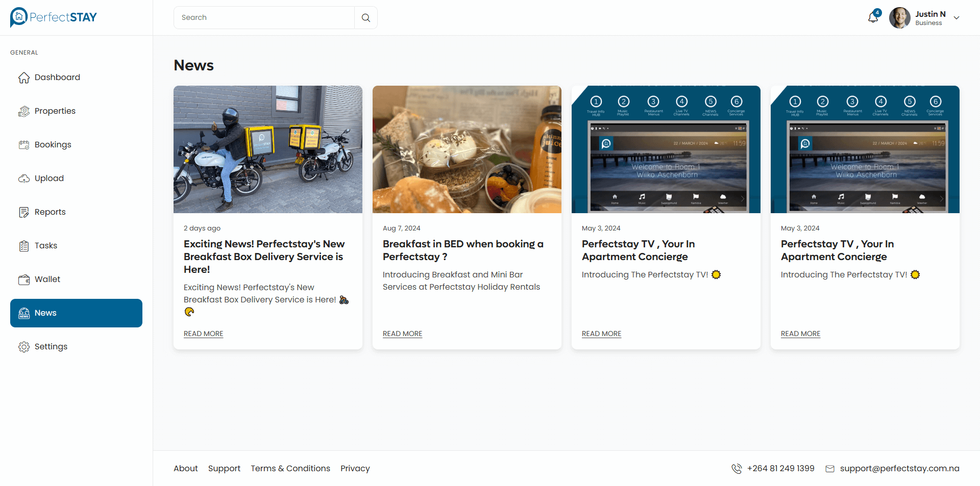
Task: Click the search magnifier icon
Action: 365,18
